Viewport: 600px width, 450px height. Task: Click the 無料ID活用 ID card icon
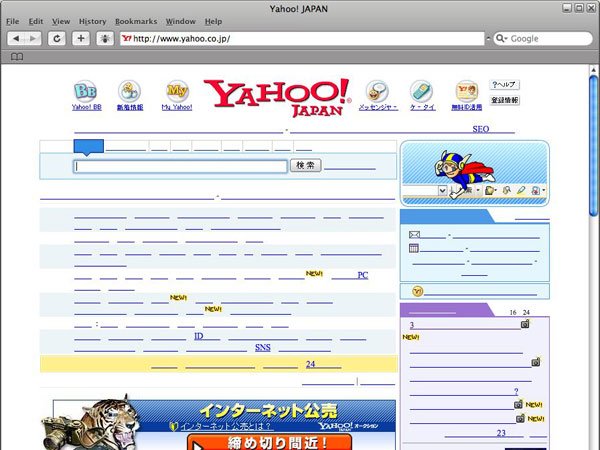pyautogui.click(x=466, y=91)
